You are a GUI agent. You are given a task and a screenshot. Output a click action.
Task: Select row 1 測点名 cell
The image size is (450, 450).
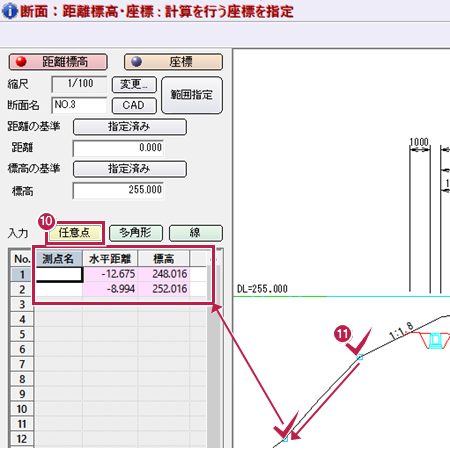(59, 274)
